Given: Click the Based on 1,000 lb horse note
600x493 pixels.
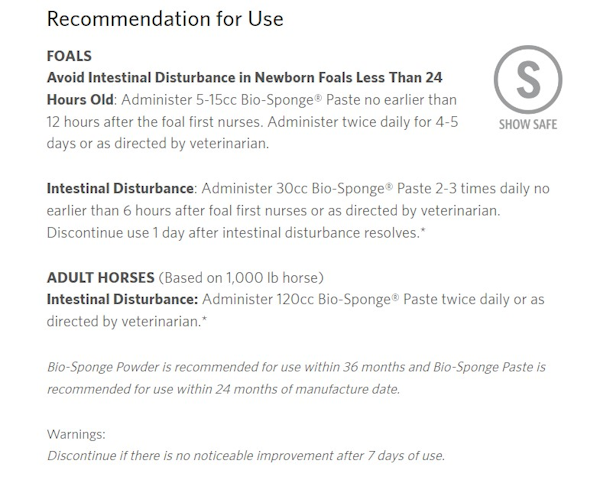Looking at the screenshot, I should pyautogui.click(x=241, y=278).
